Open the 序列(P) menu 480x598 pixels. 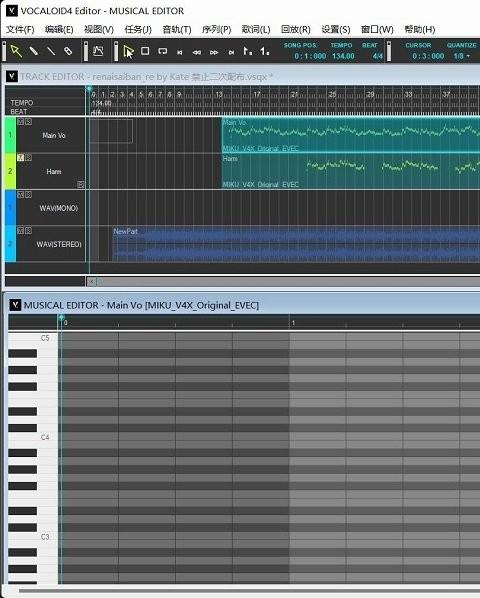click(216, 29)
